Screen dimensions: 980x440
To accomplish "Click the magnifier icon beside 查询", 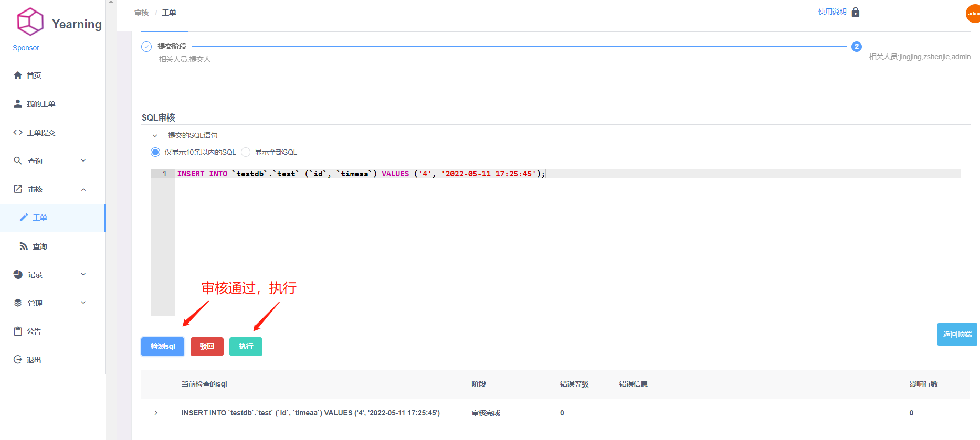I will pos(18,161).
